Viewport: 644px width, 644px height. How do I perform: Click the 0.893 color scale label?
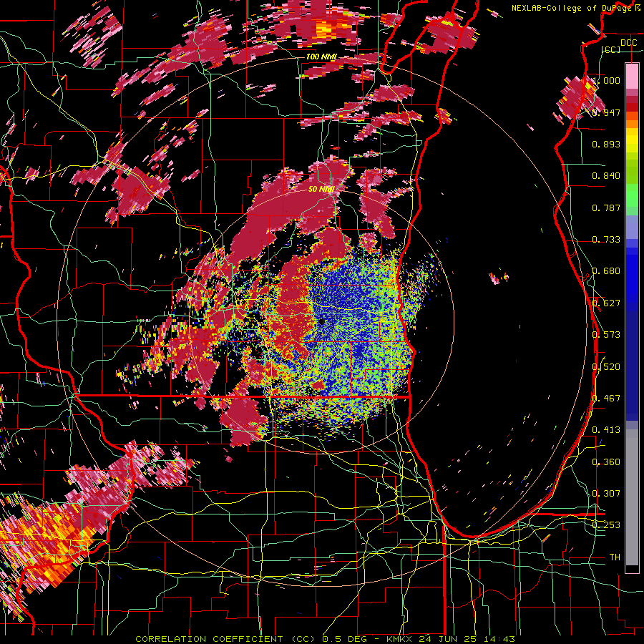tap(606, 144)
